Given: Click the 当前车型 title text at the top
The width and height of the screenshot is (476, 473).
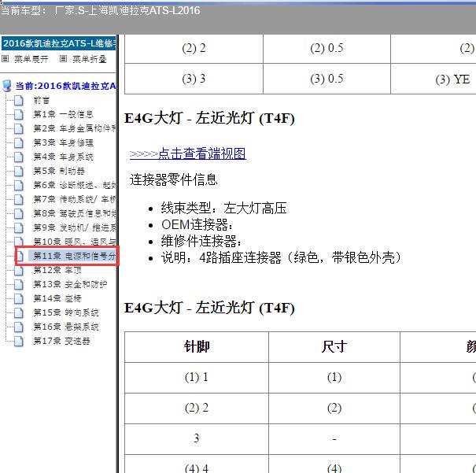Looking at the screenshot, I should pyautogui.click(x=100, y=11).
